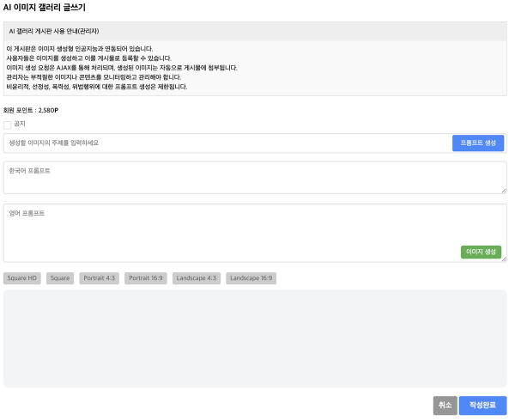Choose the Square size option
The height and width of the screenshot is (420, 515).
coord(60,278)
